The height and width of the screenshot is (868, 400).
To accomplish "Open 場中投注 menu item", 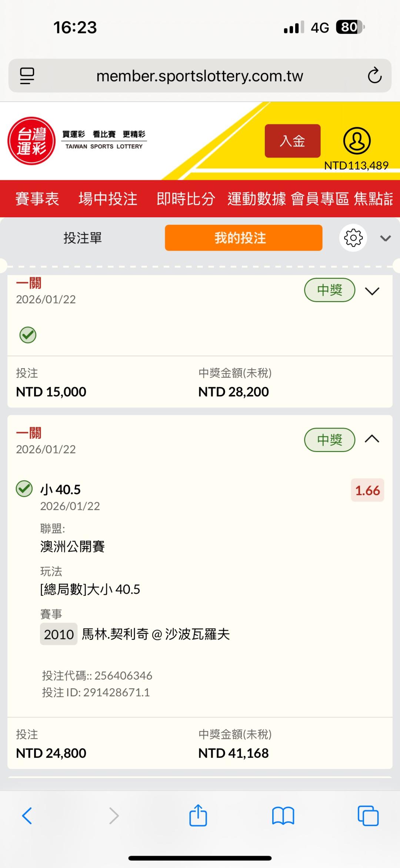I will 108,199.
